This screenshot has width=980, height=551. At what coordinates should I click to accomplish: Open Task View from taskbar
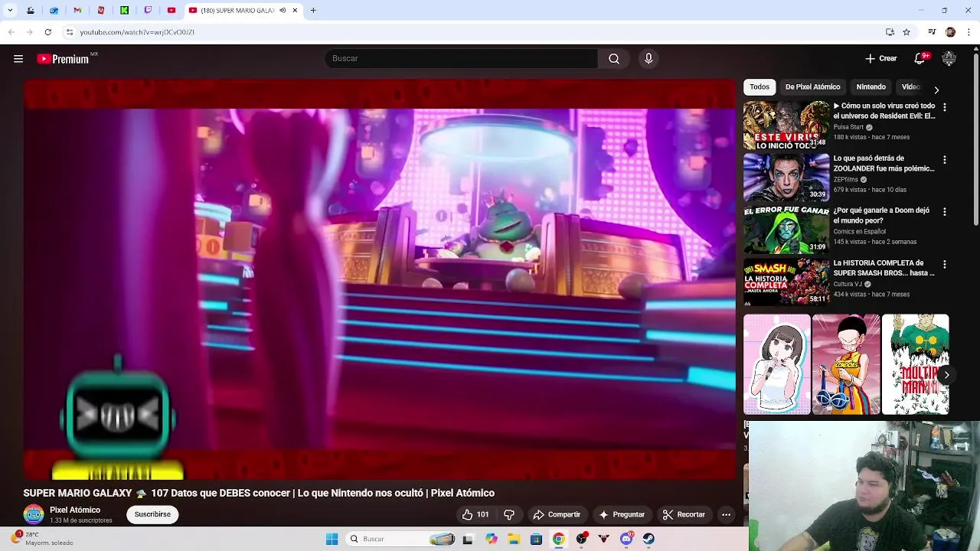tap(468, 539)
